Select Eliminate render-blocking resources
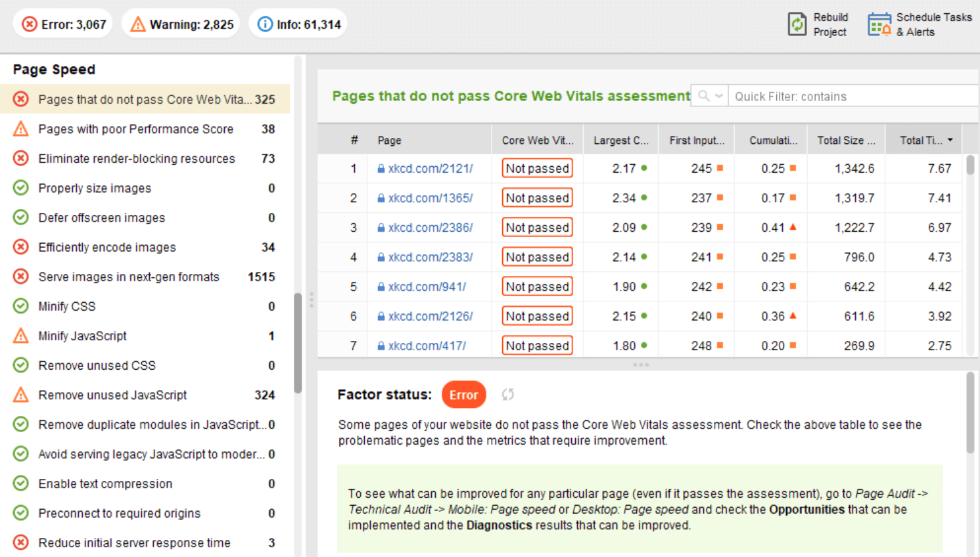The image size is (980, 557). (x=137, y=158)
